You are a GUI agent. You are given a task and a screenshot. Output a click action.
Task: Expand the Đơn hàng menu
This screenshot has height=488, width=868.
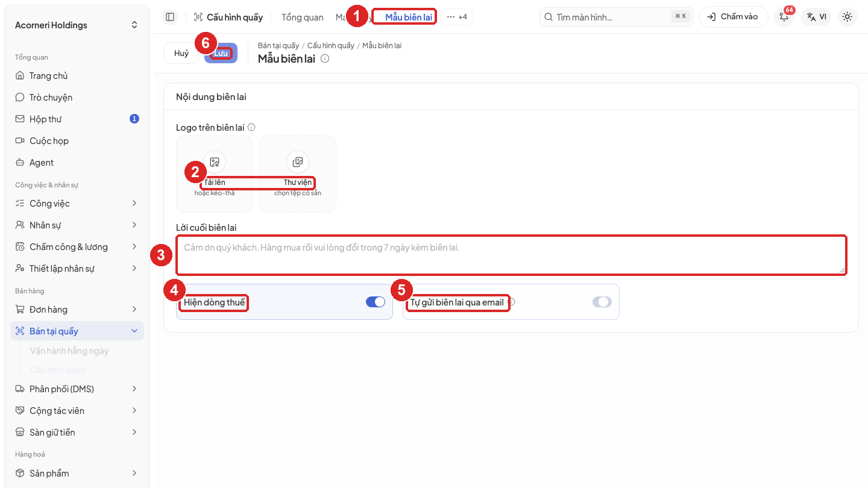[x=77, y=310]
